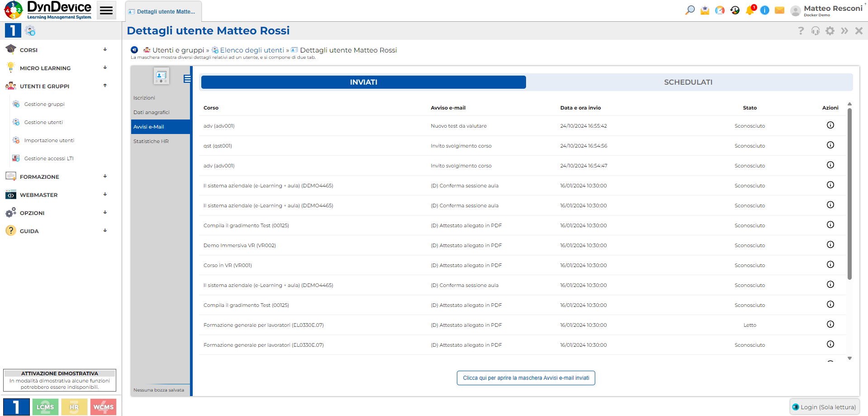Screen dimensions: 868x416
Task: Open the mail envelope icon
Action: pos(779,10)
